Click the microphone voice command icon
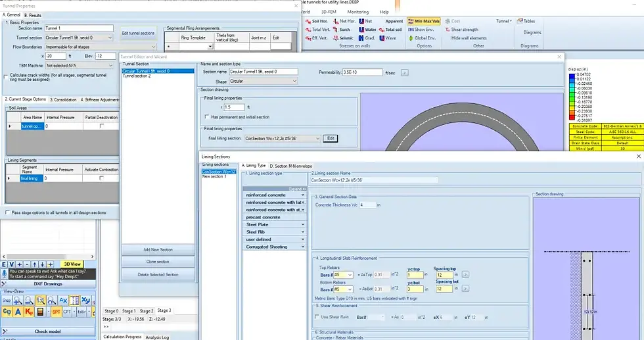This screenshot has width=644, height=340. point(4,274)
